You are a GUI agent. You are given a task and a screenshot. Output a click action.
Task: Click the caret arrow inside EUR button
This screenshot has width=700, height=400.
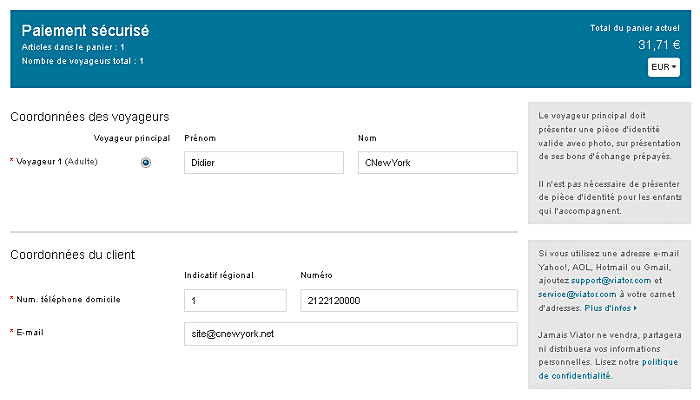pyautogui.click(x=674, y=67)
